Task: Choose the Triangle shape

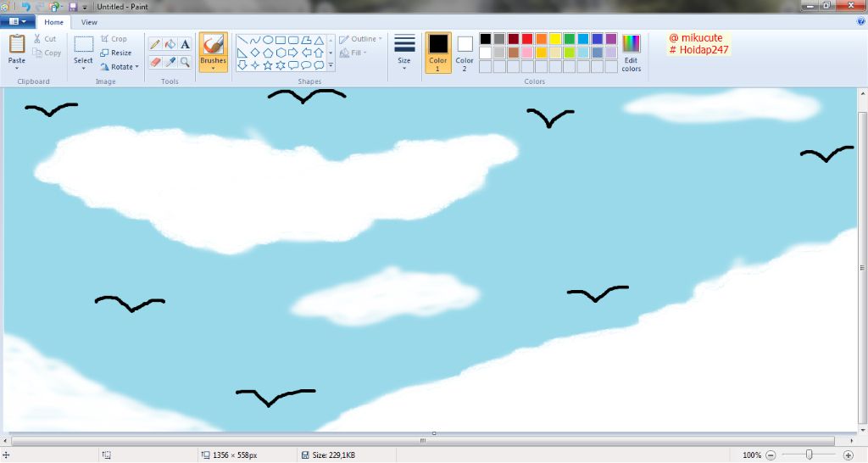Action: [x=319, y=40]
